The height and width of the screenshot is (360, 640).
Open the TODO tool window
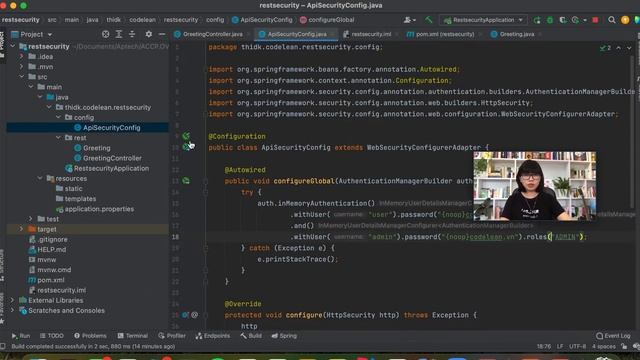pos(51,336)
